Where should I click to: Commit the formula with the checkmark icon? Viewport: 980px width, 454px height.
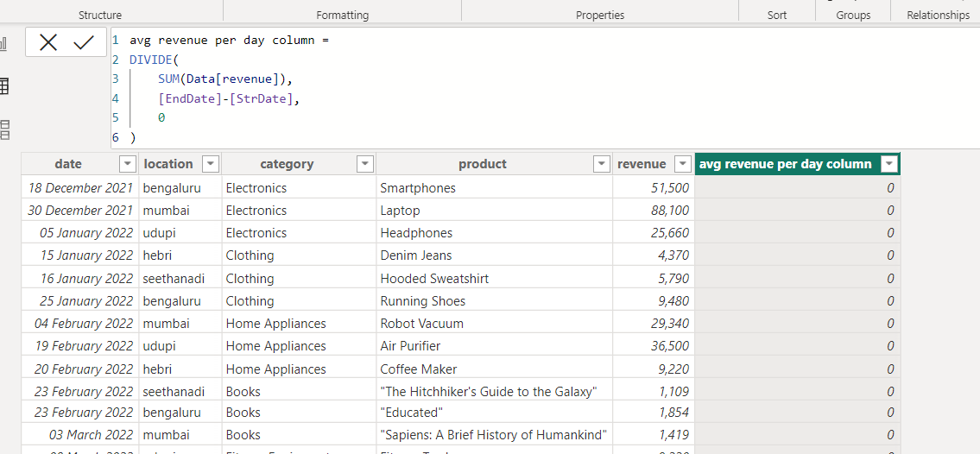coord(84,42)
